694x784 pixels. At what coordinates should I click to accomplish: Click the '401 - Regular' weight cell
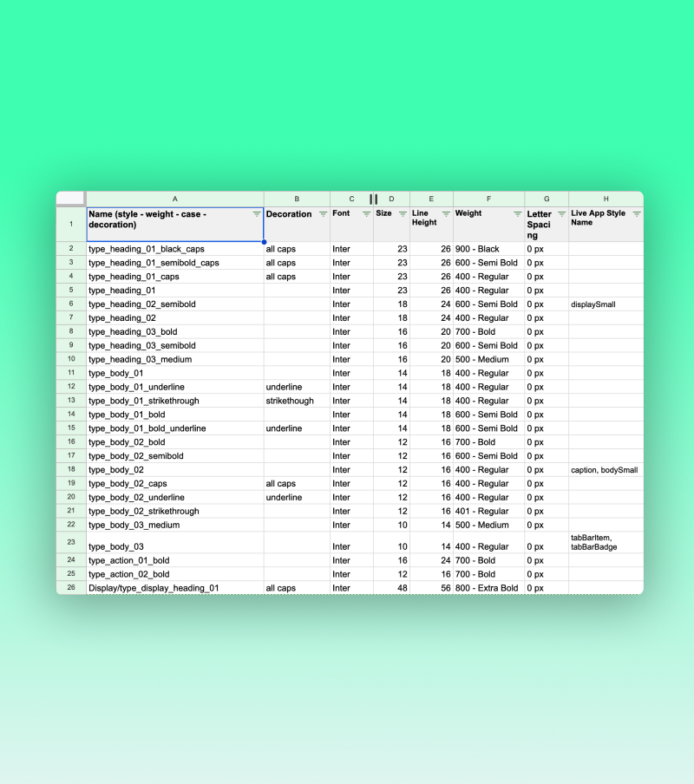coord(489,511)
